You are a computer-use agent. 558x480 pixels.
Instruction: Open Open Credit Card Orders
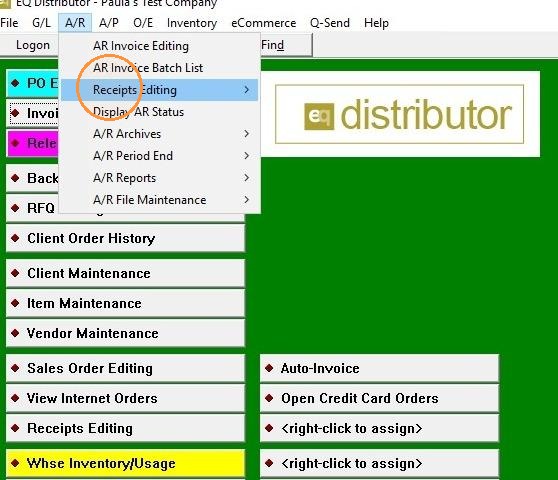(x=379, y=399)
